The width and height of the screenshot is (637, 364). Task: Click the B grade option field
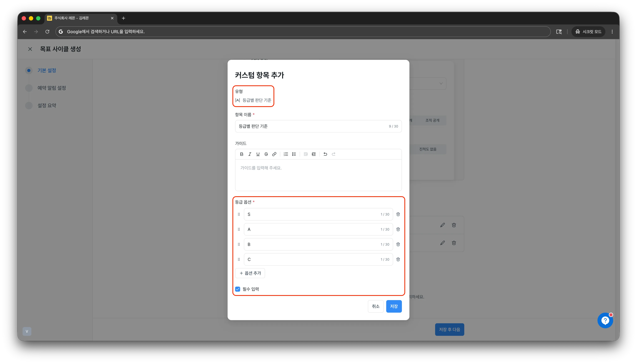click(x=318, y=244)
